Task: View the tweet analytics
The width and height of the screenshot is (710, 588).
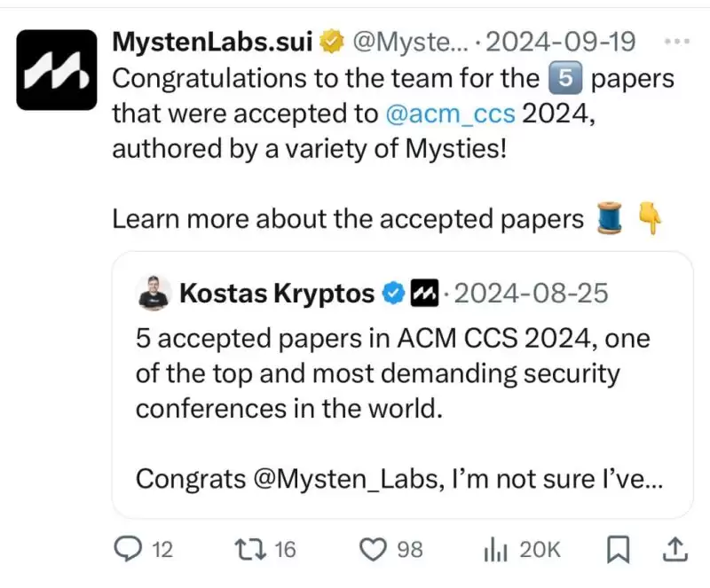Action: [x=495, y=550]
